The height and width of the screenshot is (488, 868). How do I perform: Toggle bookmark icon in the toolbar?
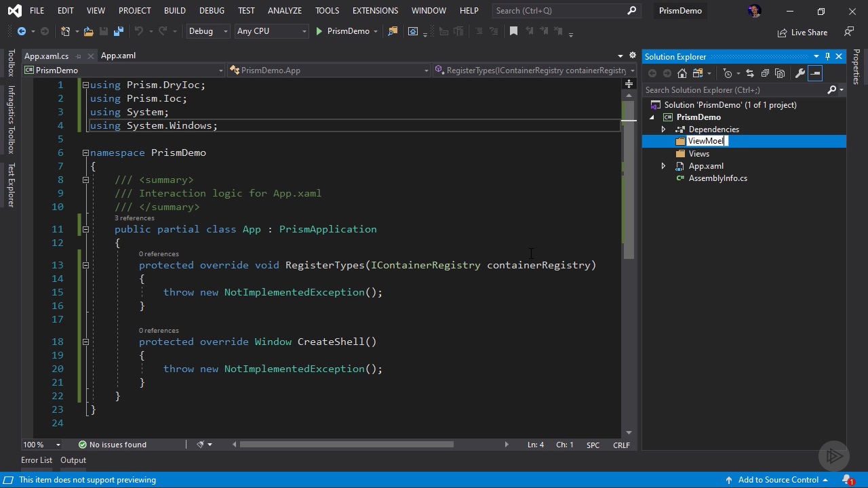[513, 31]
